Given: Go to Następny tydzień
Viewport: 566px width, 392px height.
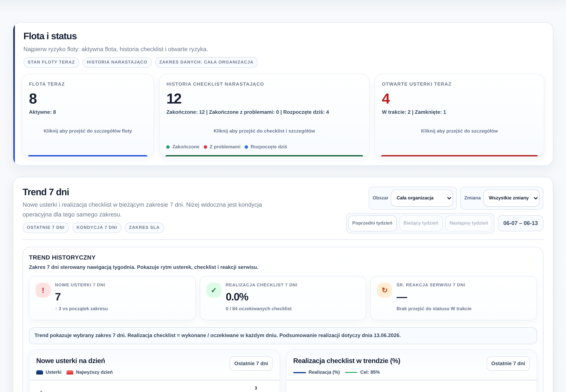Looking at the screenshot, I should click(468, 223).
